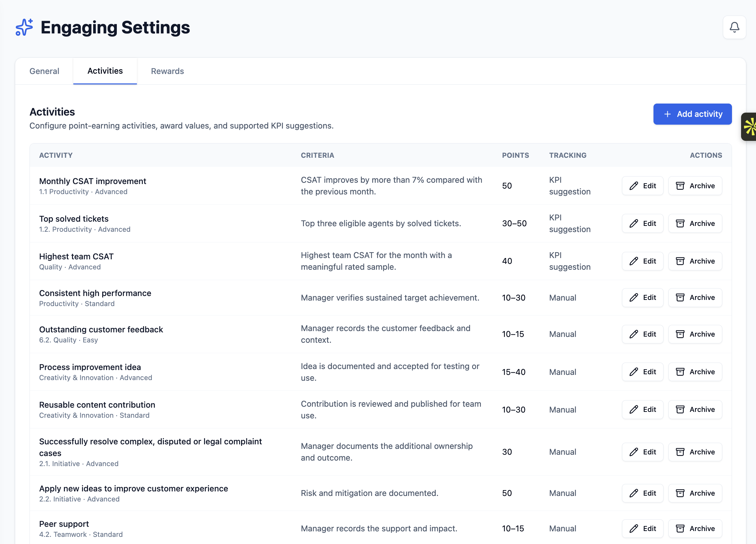Edit the Highest team CSAT activity

click(642, 261)
